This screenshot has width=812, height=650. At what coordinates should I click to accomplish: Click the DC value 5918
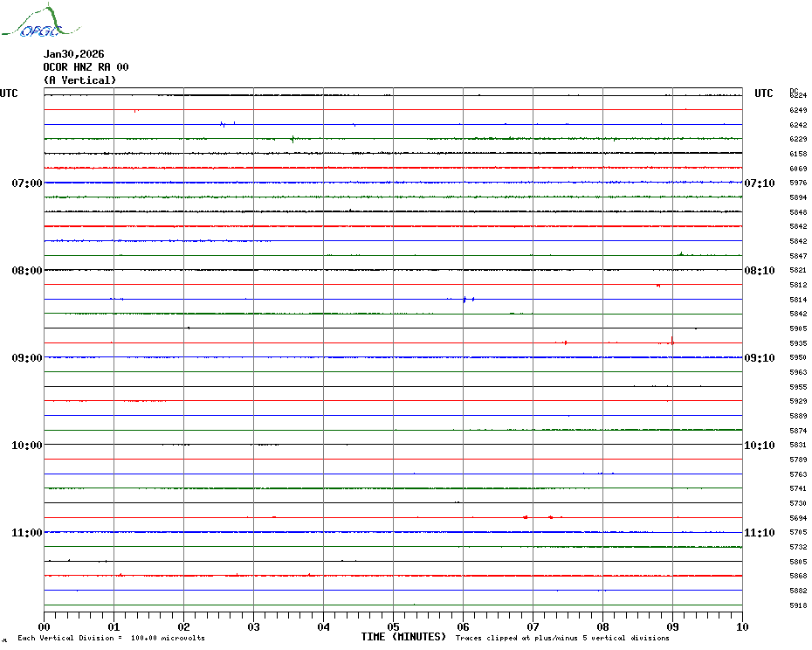(x=797, y=605)
